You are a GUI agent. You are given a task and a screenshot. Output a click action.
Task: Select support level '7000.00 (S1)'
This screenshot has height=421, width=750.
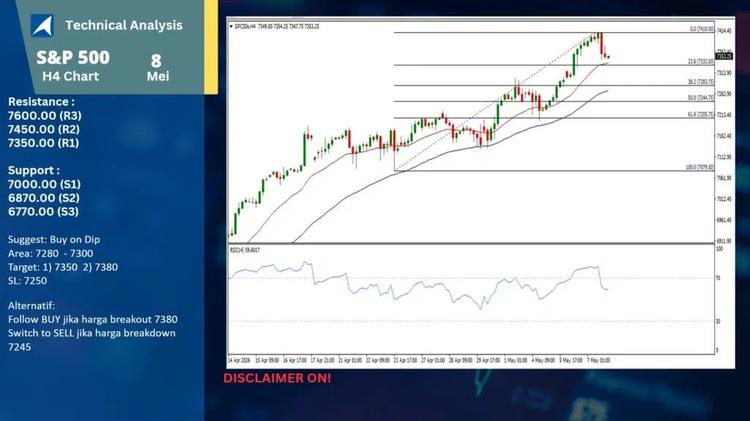pyautogui.click(x=44, y=184)
